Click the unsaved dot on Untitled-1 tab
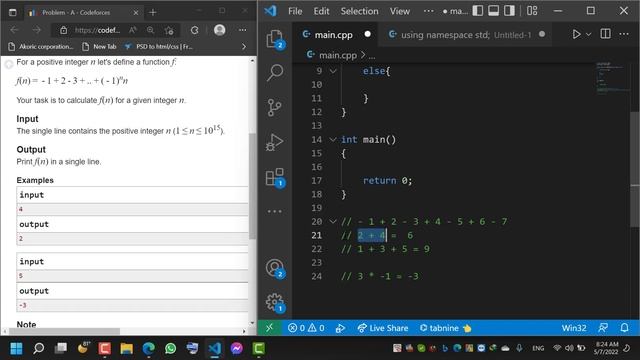Screen dimensions: 640x360 [x=542, y=34]
